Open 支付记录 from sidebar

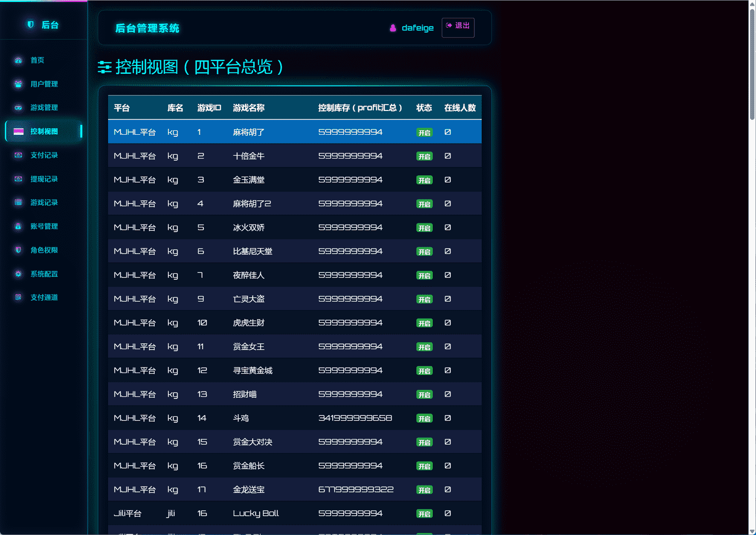point(44,155)
